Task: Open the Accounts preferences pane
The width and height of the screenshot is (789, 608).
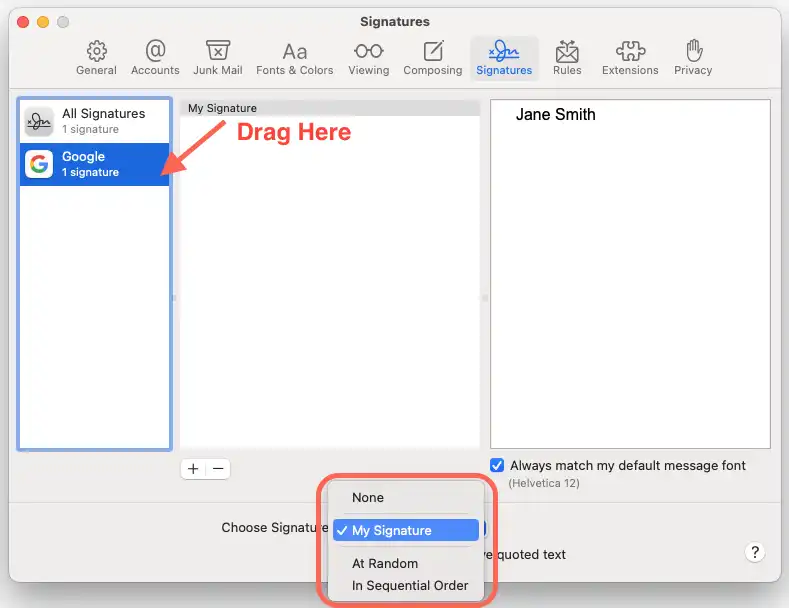Action: 155,58
